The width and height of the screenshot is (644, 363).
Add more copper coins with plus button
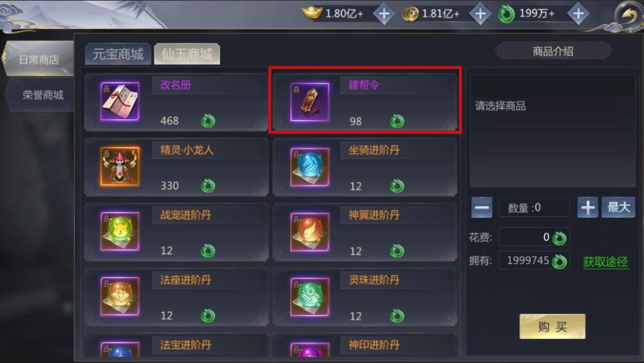[x=480, y=14]
